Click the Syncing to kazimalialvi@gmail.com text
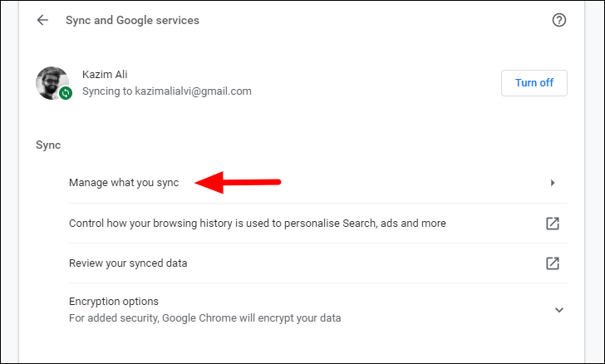Image resolution: width=605 pixels, height=364 pixels. pyautogui.click(x=167, y=91)
